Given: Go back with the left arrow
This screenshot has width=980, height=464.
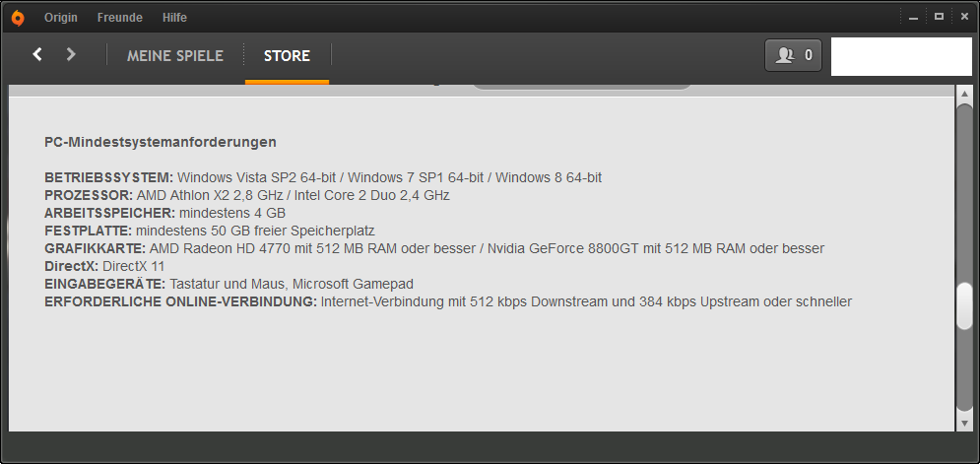Looking at the screenshot, I should tap(37, 54).
